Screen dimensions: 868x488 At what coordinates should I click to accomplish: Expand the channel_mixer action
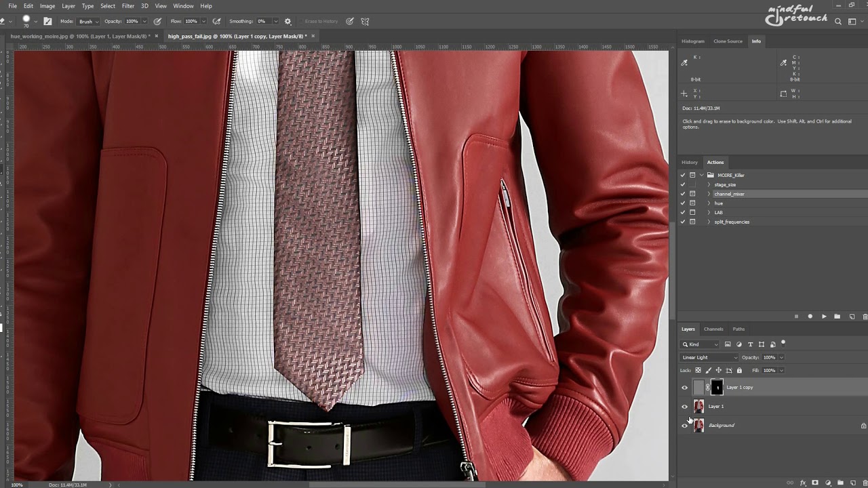click(709, 194)
